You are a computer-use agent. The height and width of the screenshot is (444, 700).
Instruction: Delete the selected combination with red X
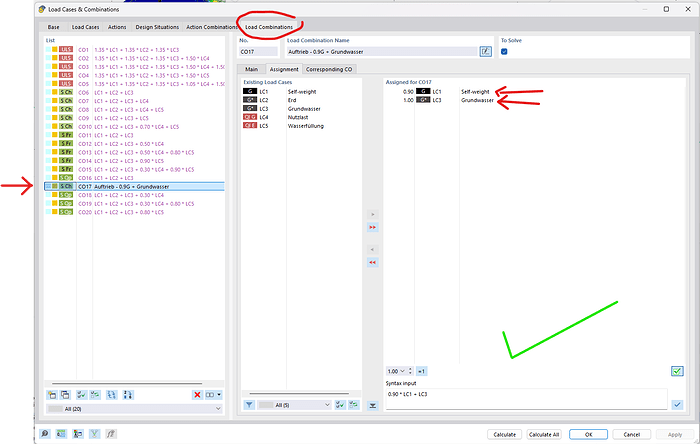197,395
